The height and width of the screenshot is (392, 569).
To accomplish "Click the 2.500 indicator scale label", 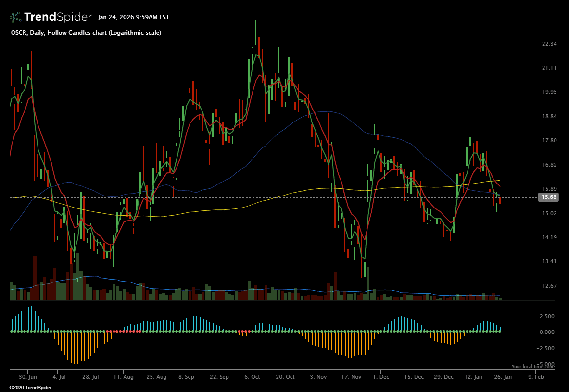I will (548, 317).
